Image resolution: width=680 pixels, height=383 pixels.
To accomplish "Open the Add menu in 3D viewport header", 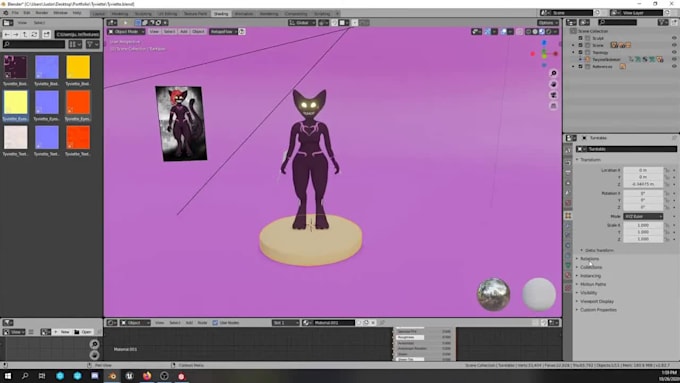I will click(x=183, y=32).
